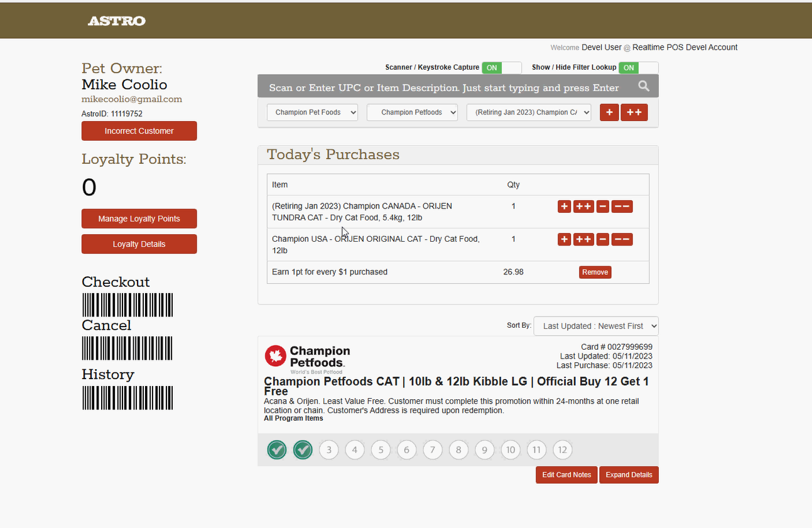Screen dimensions: 812x528
Task: Click double minus for ORIJEN ORIGINAL CAT
Action: coord(622,239)
